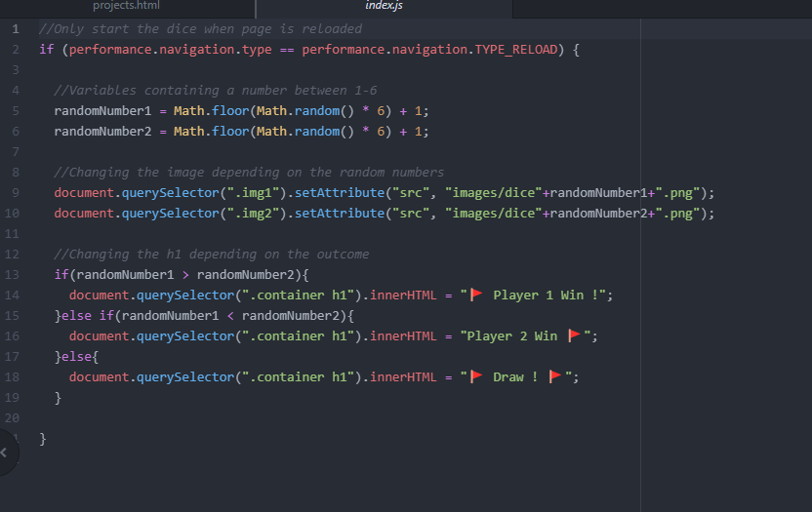Viewport: 812px width, 512px height.
Task: Click final closing brace on last line
Action: pos(43,439)
